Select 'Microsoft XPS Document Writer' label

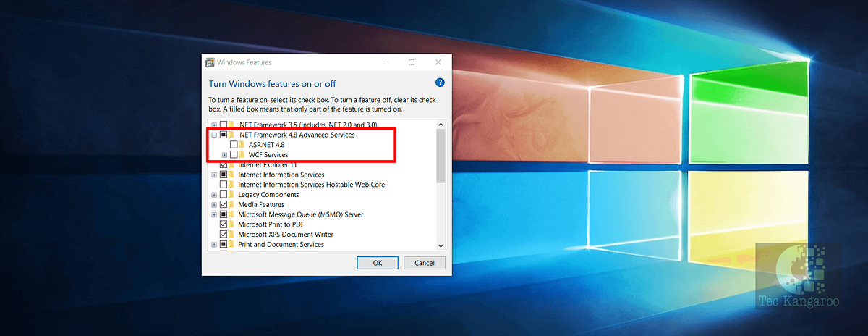pos(286,235)
